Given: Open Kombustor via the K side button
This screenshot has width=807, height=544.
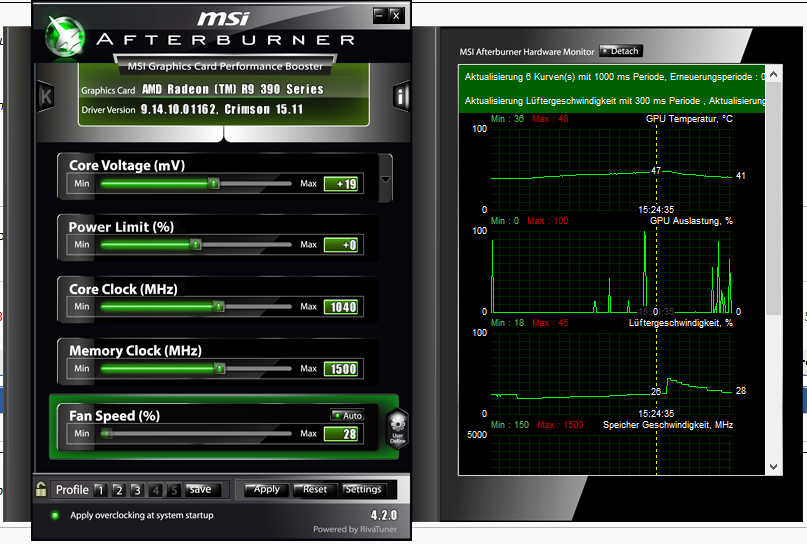Looking at the screenshot, I should 46,96.
